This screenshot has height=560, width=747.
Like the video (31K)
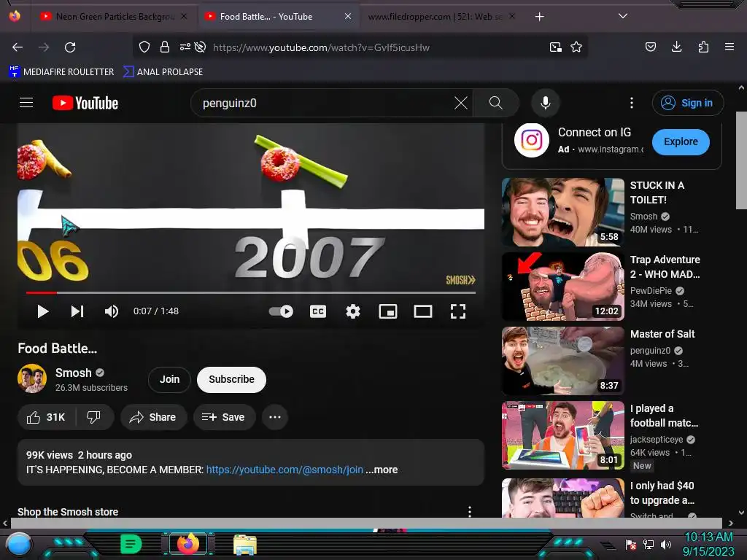click(x=47, y=417)
